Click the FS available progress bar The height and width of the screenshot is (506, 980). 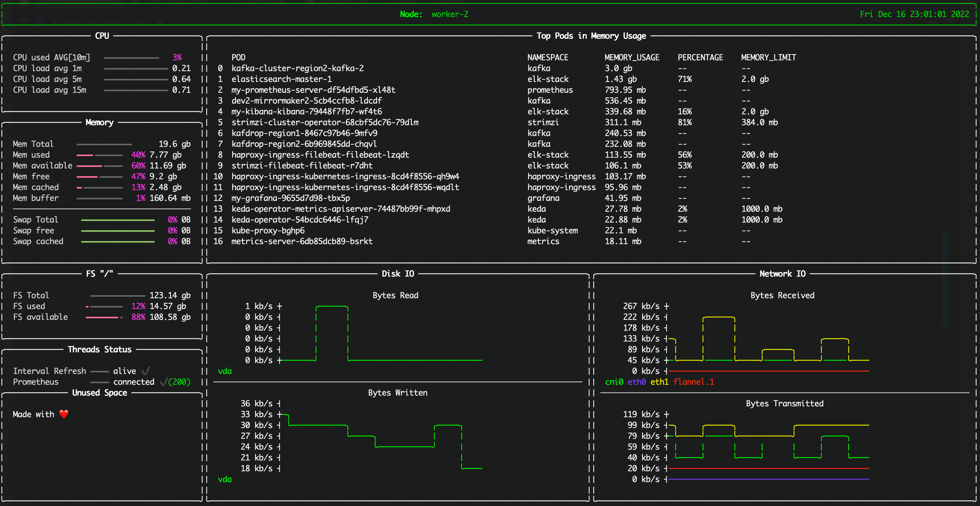(x=104, y=317)
